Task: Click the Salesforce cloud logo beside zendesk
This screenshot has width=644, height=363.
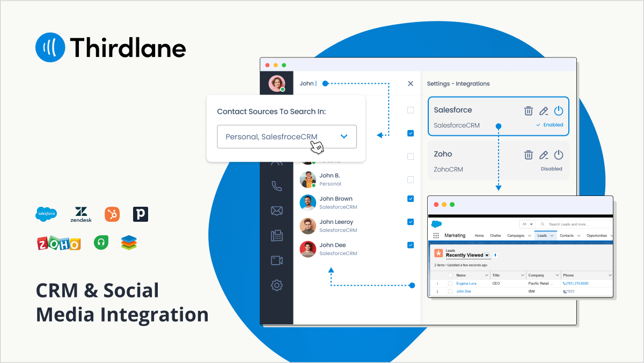Action: [46, 214]
